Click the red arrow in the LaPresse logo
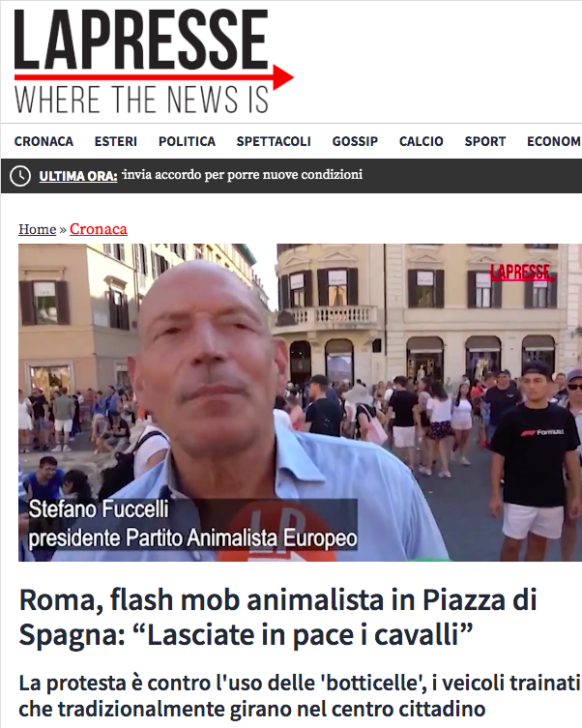This screenshot has height=728, width=582. click(283, 77)
